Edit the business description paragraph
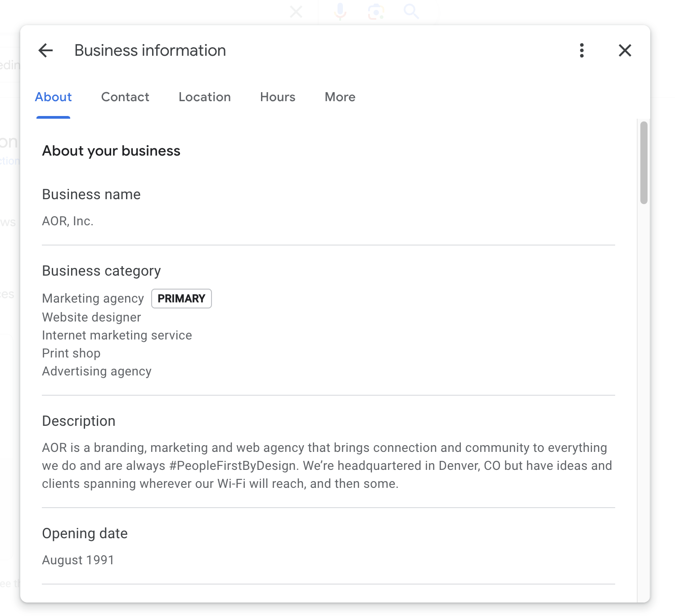Viewport: 675px width, 616px height. point(327,466)
